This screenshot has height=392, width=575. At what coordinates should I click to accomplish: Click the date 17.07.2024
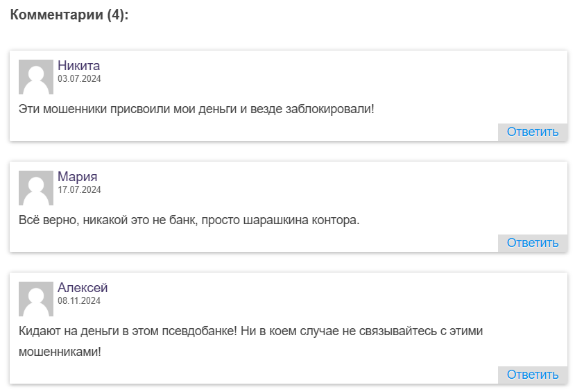[79, 190]
